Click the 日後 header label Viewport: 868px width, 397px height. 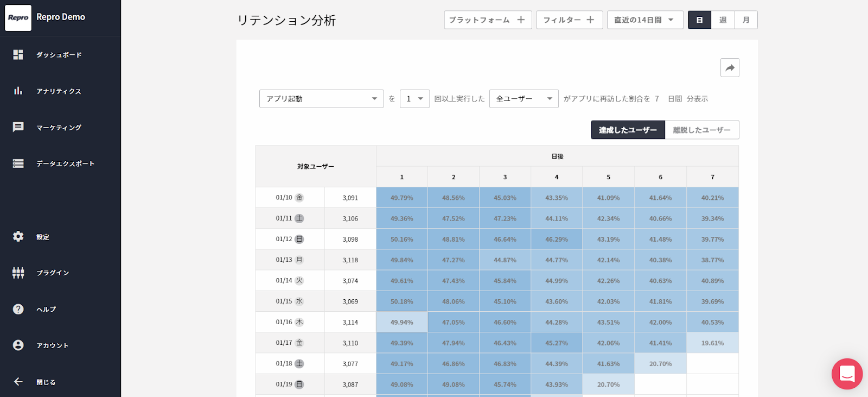pos(557,156)
